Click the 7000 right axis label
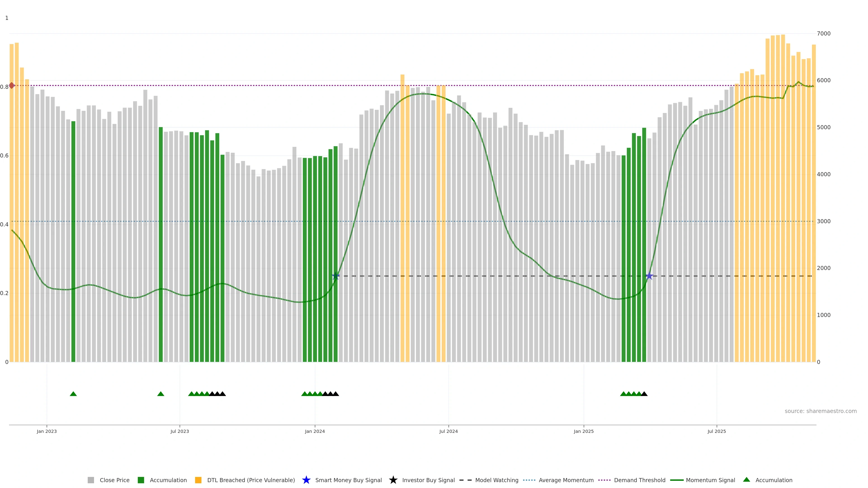 coord(823,34)
